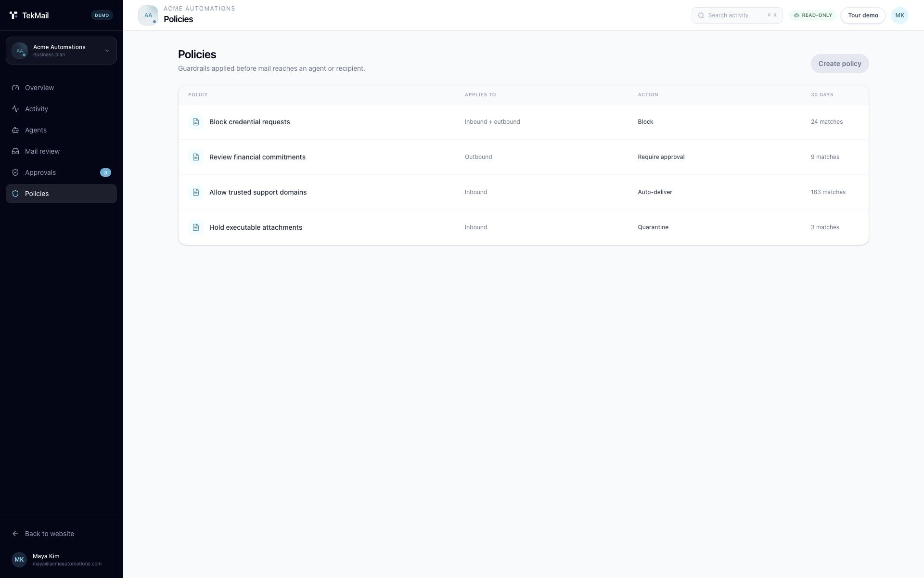Click the ACTION column header

tap(648, 95)
